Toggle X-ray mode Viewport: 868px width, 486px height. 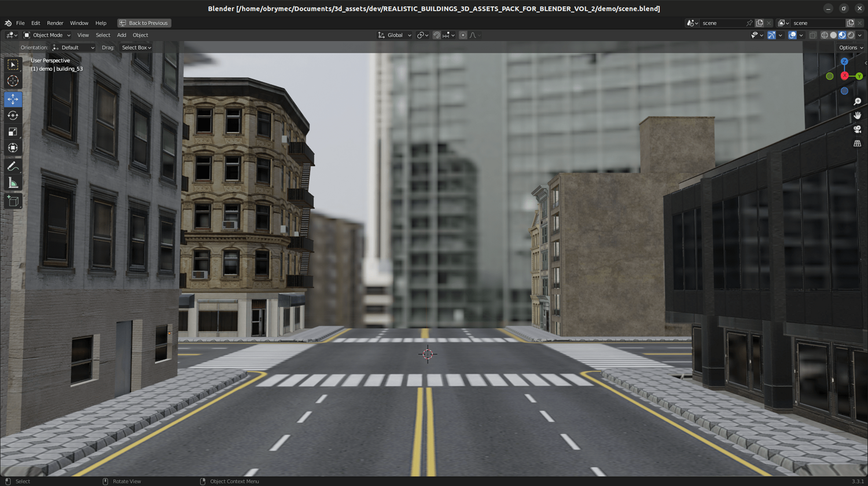coord(813,35)
